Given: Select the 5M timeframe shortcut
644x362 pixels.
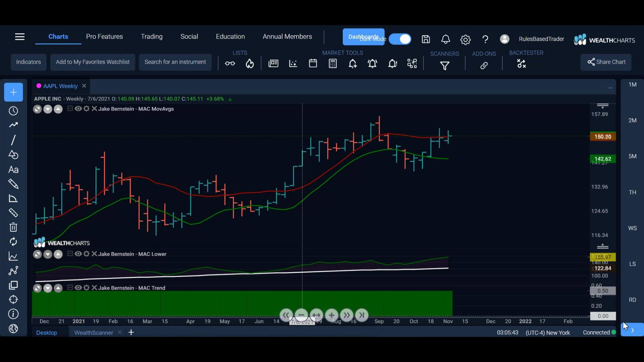Looking at the screenshot, I should [632, 156].
